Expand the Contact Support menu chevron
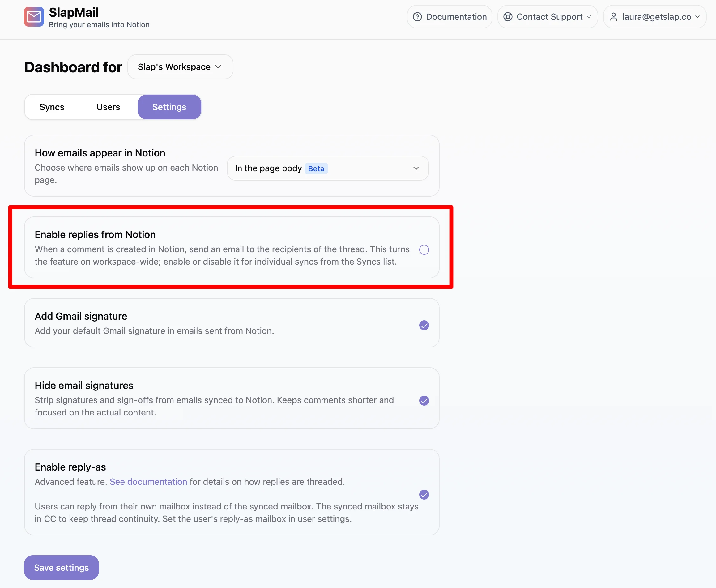This screenshot has height=588, width=716. click(x=589, y=17)
